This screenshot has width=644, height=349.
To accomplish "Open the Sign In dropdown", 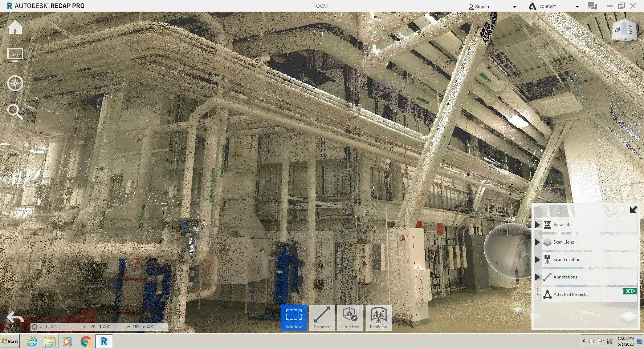I will click(x=514, y=6).
